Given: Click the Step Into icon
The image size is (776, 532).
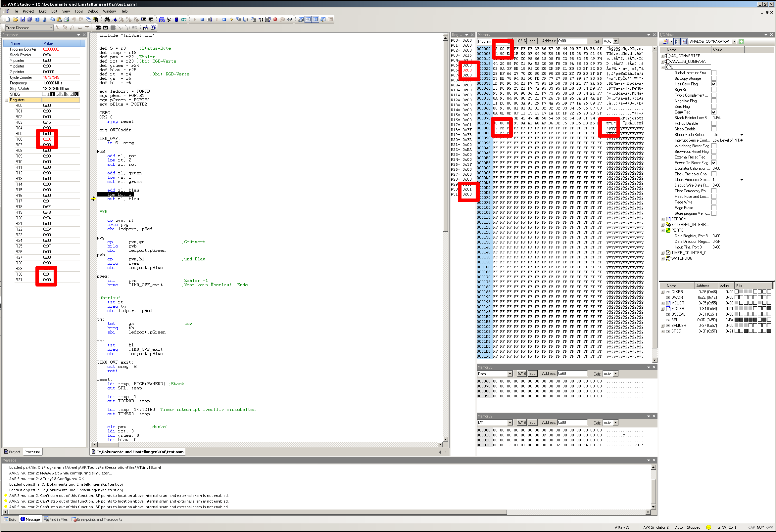Looking at the screenshot, I should point(239,20).
